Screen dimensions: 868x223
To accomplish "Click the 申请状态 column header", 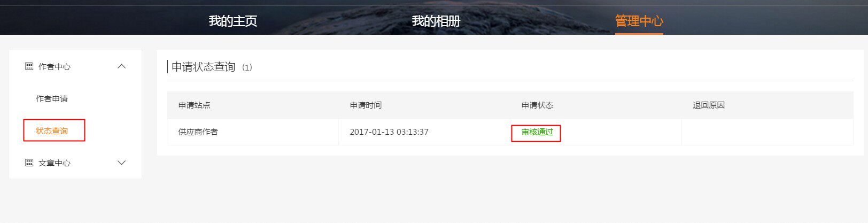I will tap(538, 105).
